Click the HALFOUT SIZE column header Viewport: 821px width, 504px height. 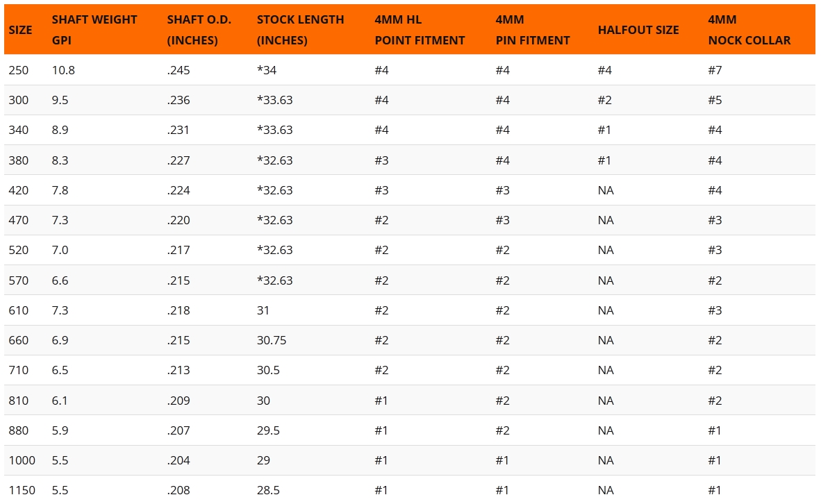pos(638,30)
